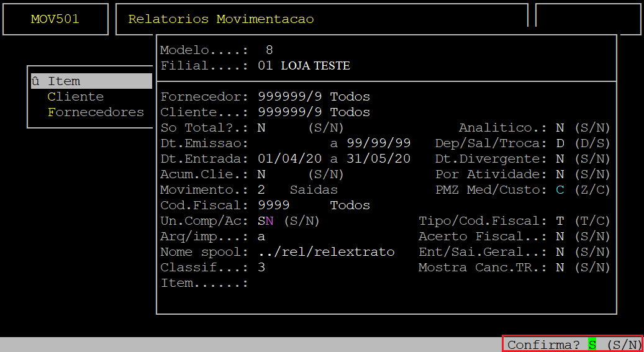The image size is (644, 352).
Task: Click the Confirma S input value
Action: (592, 344)
